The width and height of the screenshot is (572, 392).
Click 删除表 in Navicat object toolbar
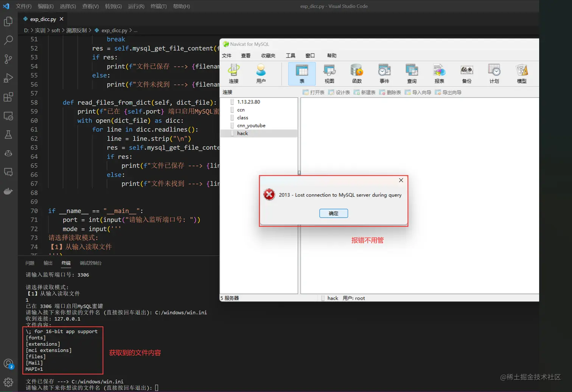coord(390,92)
